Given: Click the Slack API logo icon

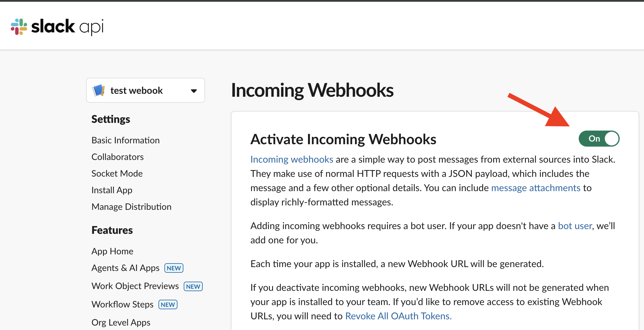Looking at the screenshot, I should (x=19, y=27).
